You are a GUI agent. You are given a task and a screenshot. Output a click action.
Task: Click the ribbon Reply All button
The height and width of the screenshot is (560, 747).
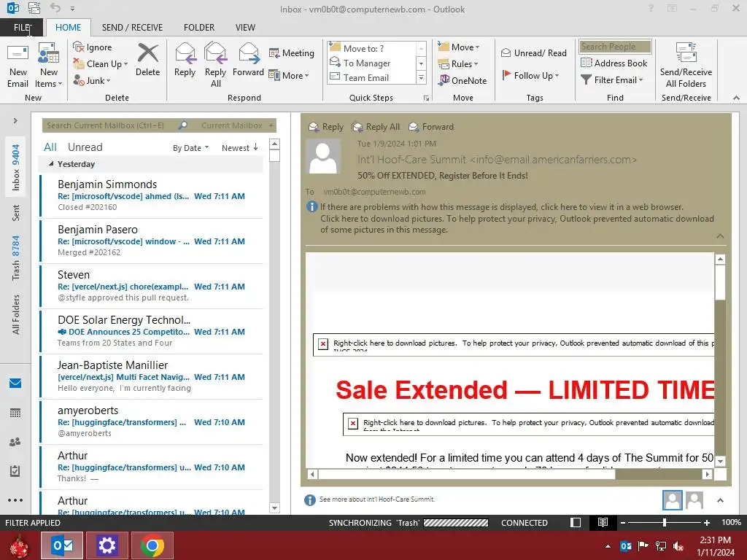pos(215,65)
